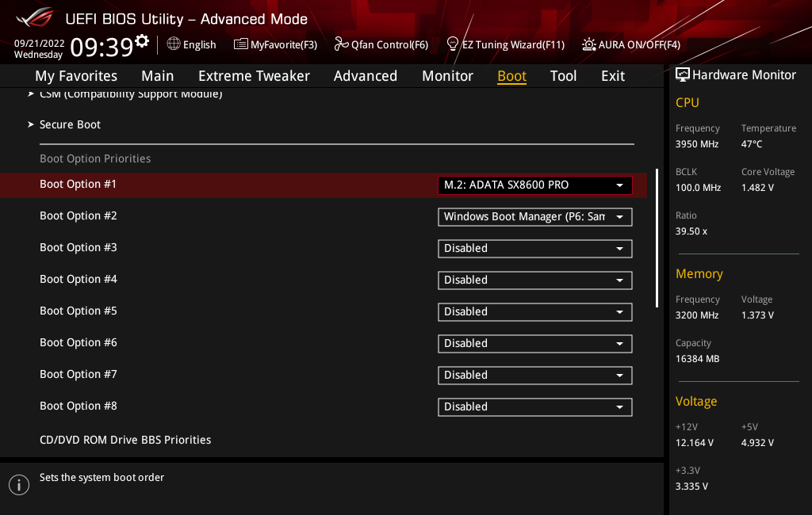Click the vertical scrollbar in boot list

(657, 238)
